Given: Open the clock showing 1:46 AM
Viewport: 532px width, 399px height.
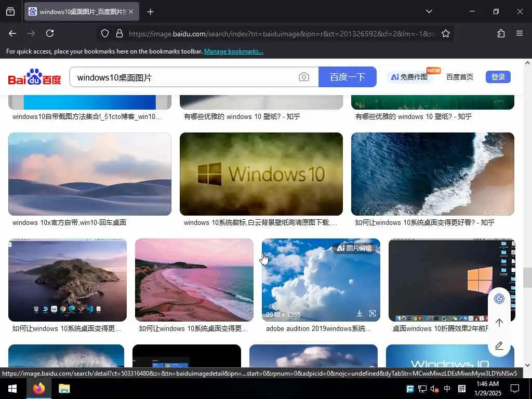Looking at the screenshot, I should pyautogui.click(x=487, y=389).
